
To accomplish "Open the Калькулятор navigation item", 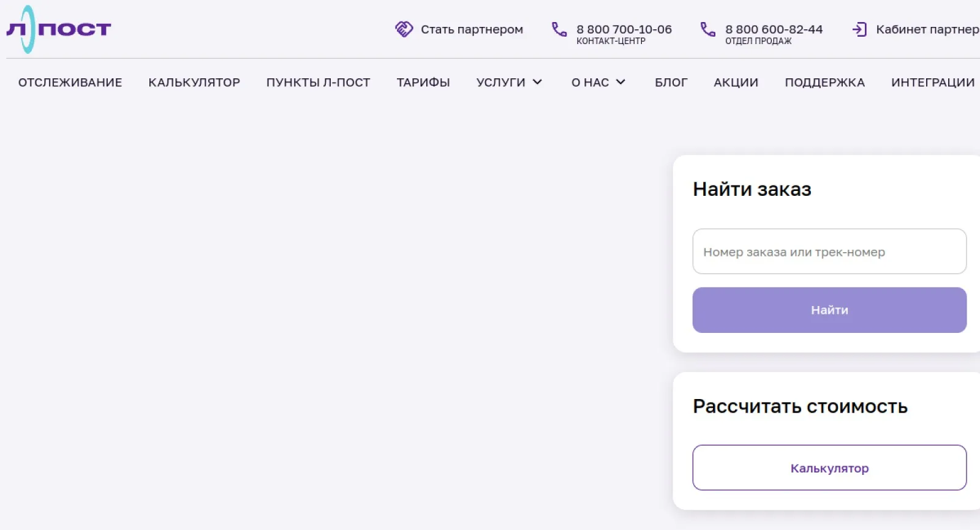I will 194,83.
